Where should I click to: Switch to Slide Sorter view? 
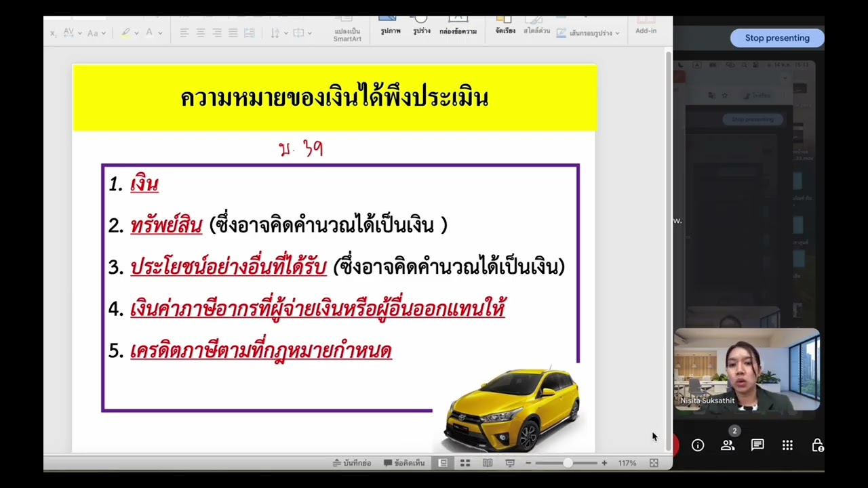point(465,463)
